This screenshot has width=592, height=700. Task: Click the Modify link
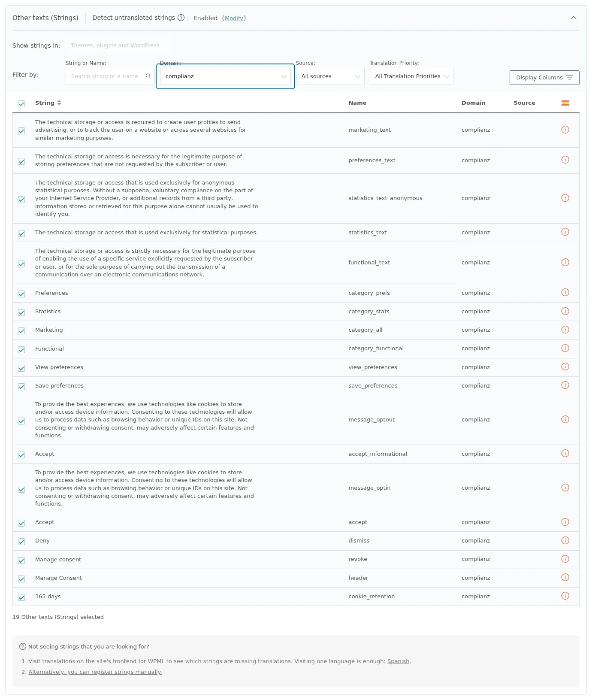click(234, 18)
